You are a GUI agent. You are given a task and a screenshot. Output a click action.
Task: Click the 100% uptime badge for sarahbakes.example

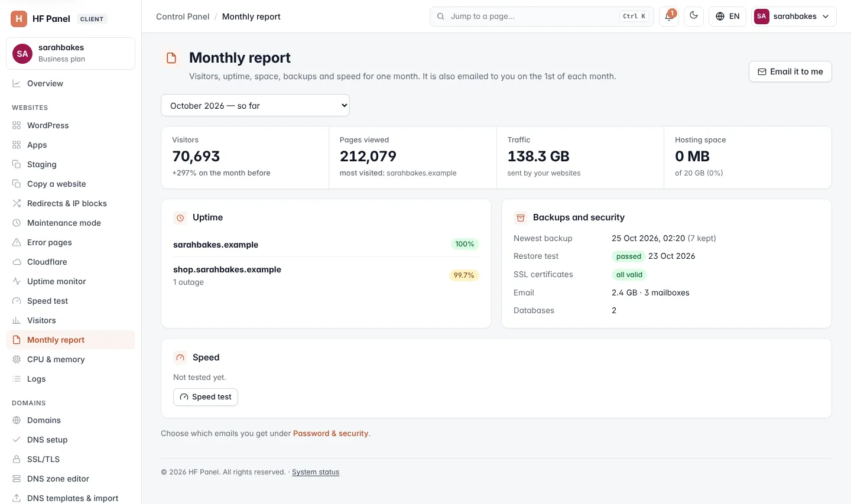click(x=465, y=244)
